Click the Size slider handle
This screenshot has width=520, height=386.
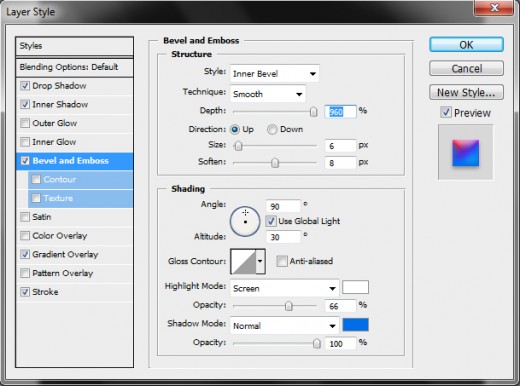(238, 146)
